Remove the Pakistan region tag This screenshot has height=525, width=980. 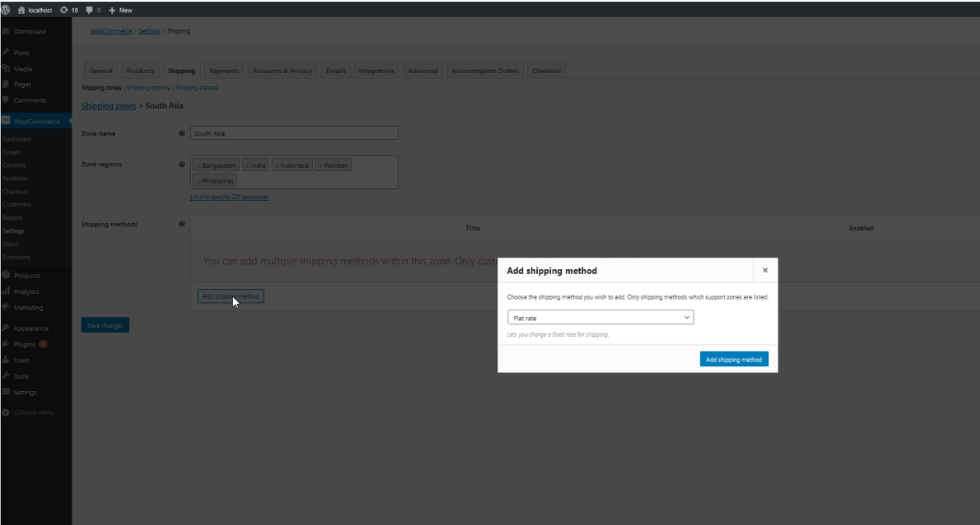tap(321, 166)
